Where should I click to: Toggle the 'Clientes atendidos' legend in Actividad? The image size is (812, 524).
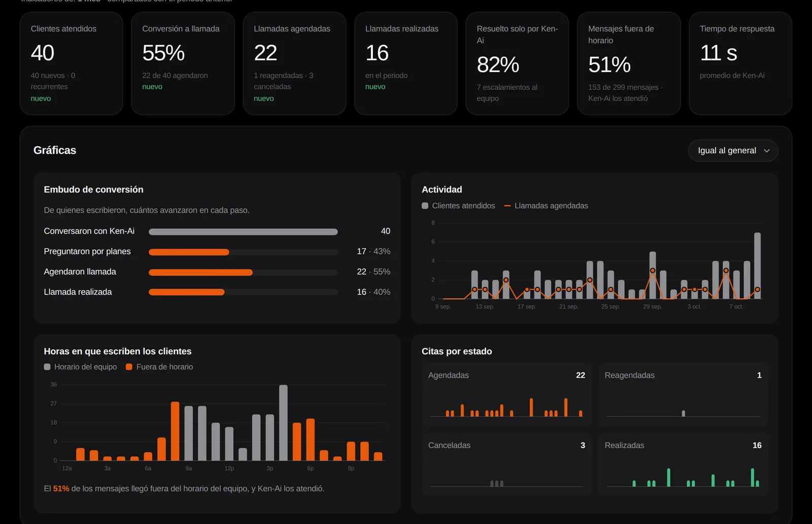coord(458,206)
